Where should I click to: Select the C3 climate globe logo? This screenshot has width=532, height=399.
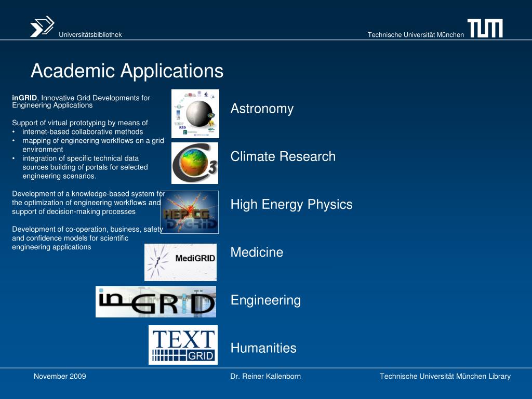195,163
